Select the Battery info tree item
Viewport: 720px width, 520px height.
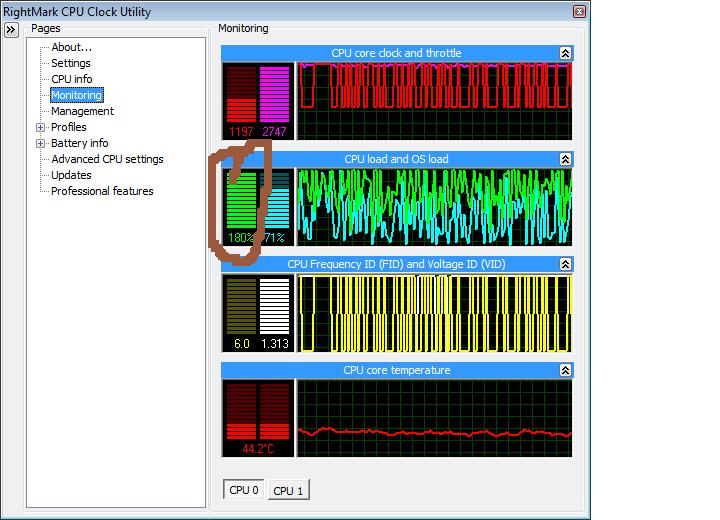pos(79,143)
